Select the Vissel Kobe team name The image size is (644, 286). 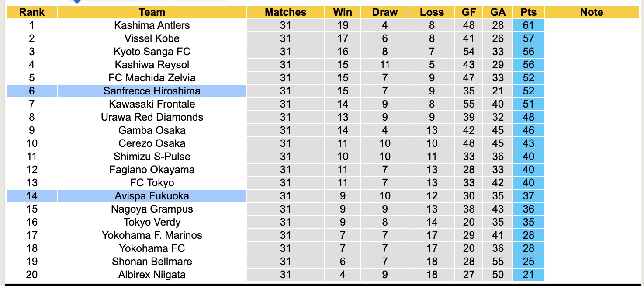click(152, 38)
